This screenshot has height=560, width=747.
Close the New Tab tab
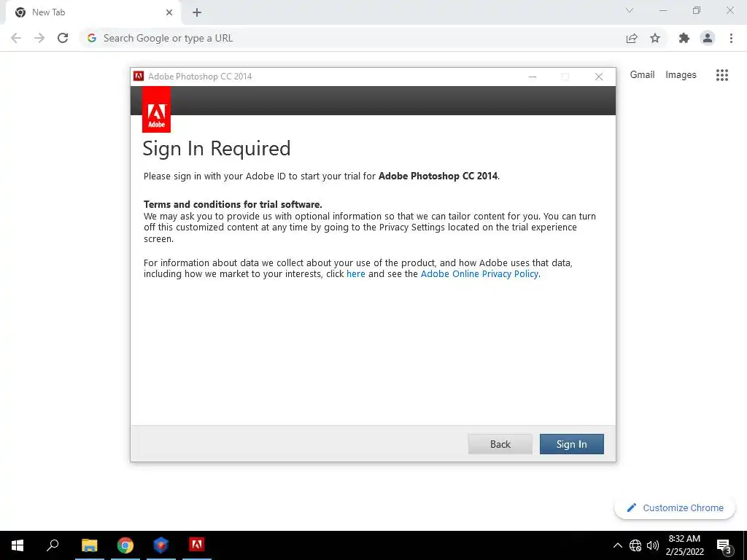coord(169,12)
